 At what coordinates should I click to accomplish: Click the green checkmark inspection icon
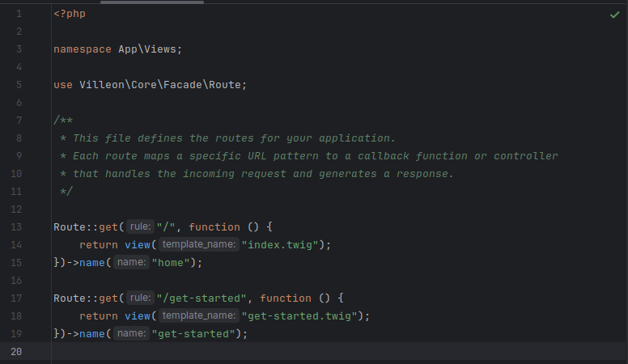point(614,15)
